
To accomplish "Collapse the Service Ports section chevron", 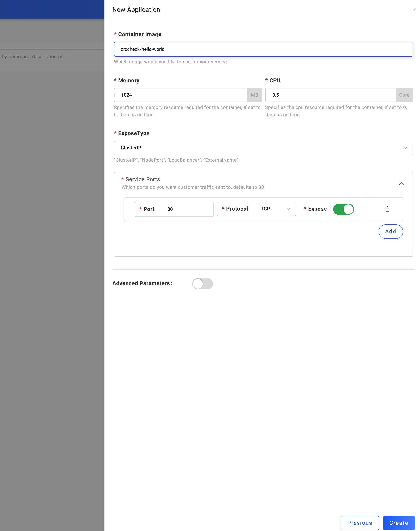I will point(401,183).
